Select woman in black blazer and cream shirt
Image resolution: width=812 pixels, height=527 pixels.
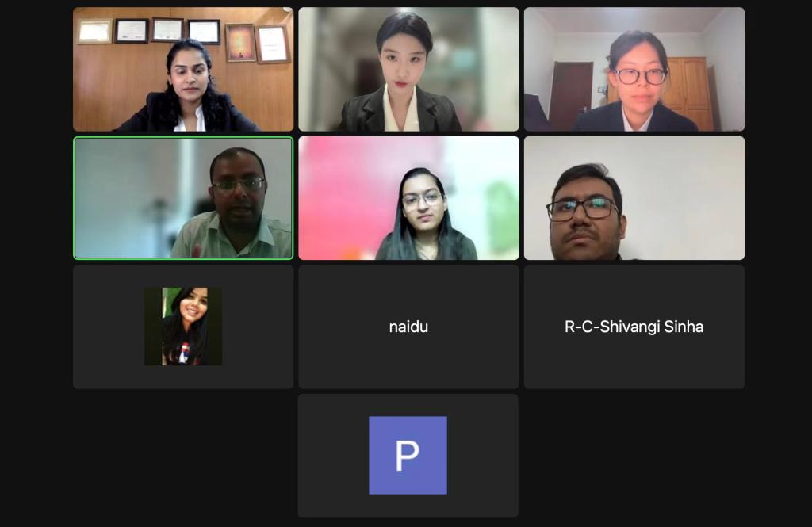408,69
